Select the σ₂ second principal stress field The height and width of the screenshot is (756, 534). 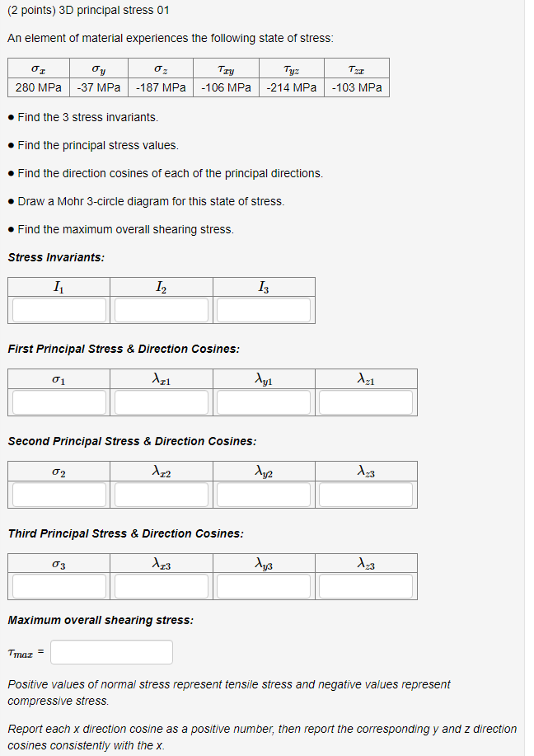click(58, 494)
